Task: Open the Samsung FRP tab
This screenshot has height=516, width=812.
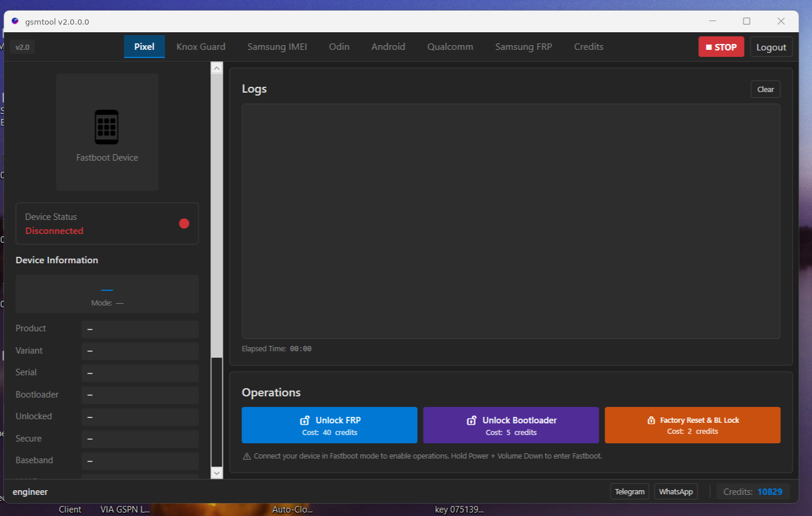Action: pos(524,47)
